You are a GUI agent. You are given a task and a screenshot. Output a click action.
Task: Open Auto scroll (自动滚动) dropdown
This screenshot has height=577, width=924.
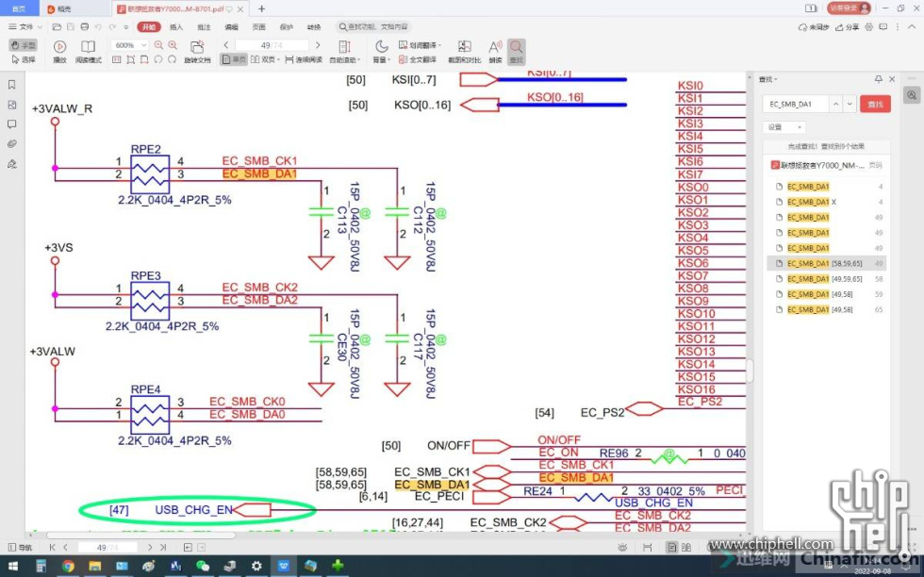coord(344,51)
